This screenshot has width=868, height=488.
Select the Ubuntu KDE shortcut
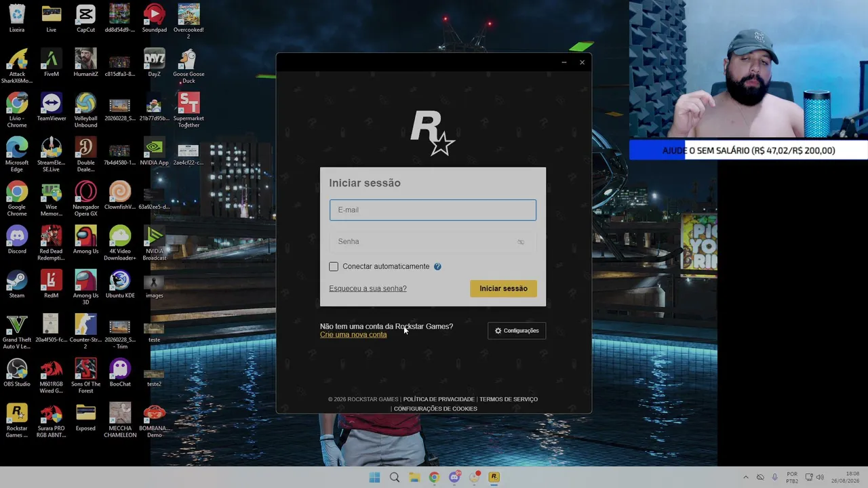pyautogui.click(x=120, y=284)
